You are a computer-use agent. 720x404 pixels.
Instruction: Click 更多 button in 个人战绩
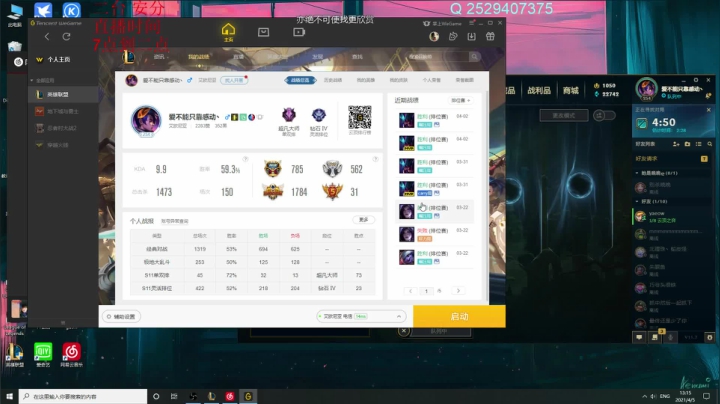[x=363, y=219]
